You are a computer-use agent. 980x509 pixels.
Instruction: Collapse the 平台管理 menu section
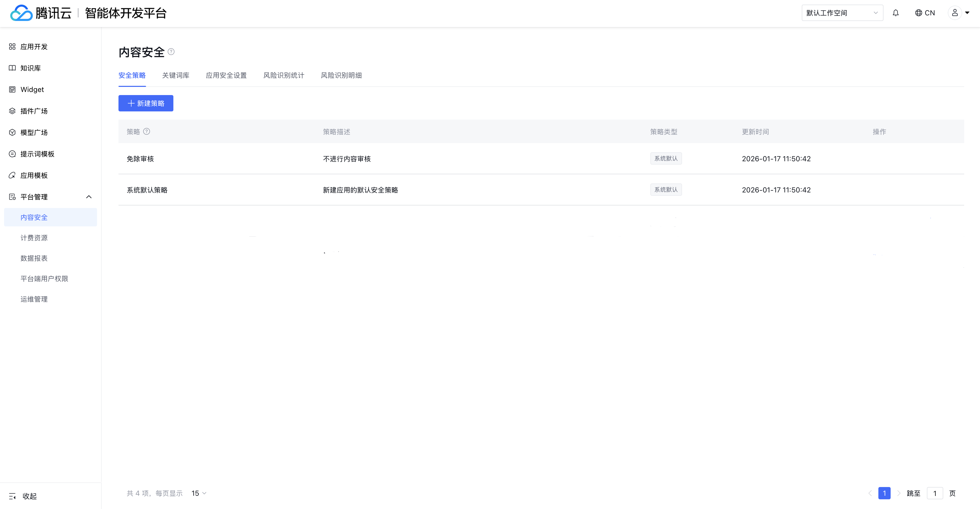89,197
